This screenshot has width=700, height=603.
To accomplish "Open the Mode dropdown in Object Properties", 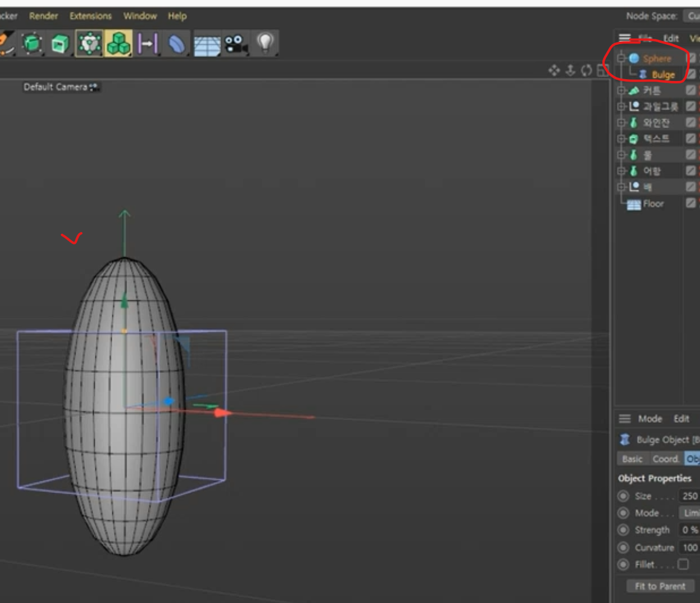I will pyautogui.click(x=690, y=513).
